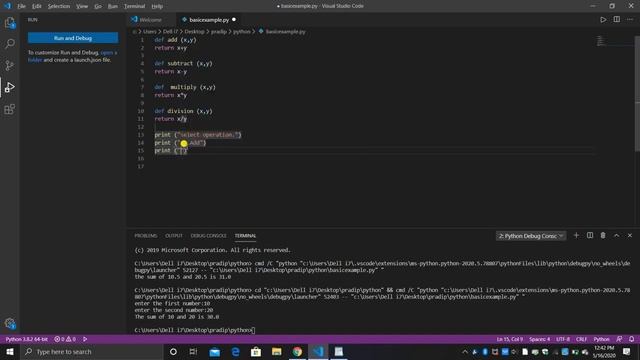Switch to VS Code taskbar icon
This screenshot has height=360, width=640.
coord(318,351)
